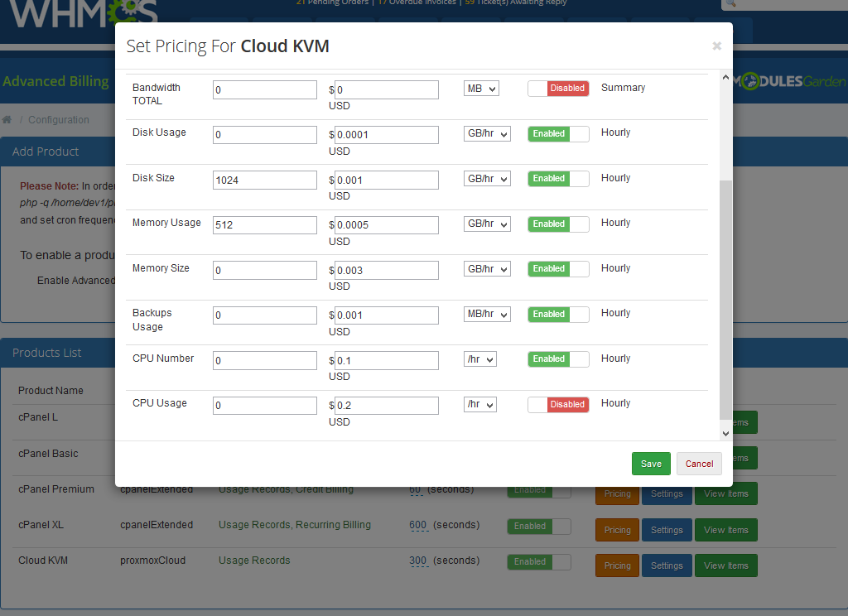This screenshot has height=616, width=848.
Task: Click Bandwidth TOTAL free limit field
Action: 264,89
